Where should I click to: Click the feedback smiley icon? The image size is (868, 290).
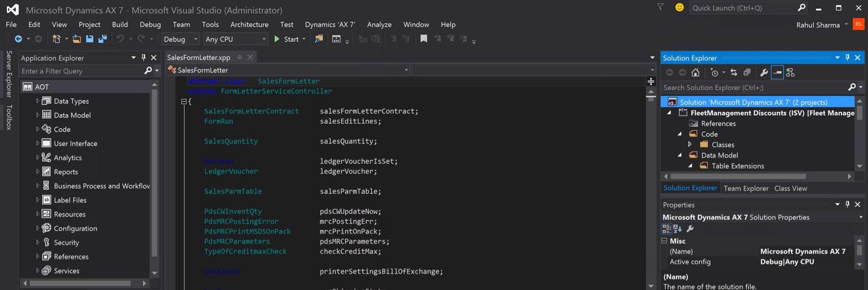pyautogui.click(x=679, y=8)
